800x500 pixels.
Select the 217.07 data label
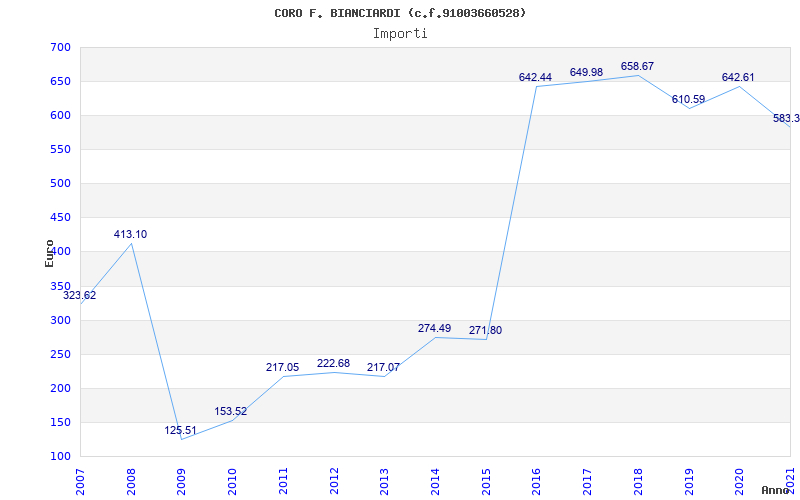click(x=384, y=367)
